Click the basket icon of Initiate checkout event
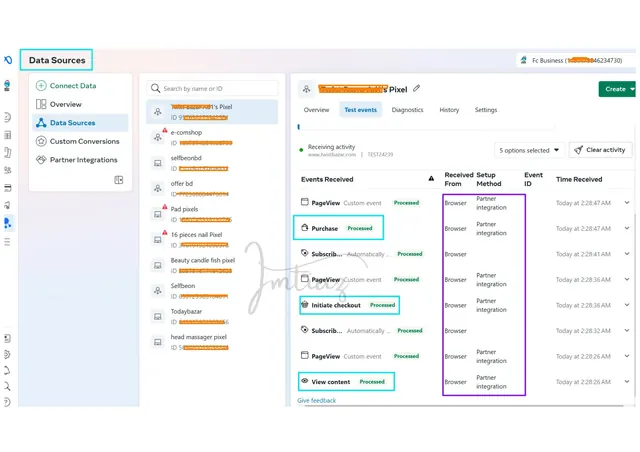The width and height of the screenshot is (640, 452). pos(304,304)
